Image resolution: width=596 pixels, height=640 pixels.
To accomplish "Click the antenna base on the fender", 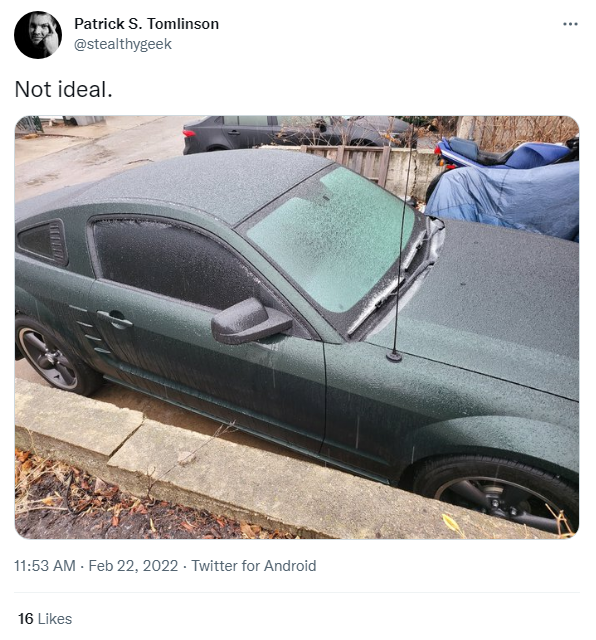I will click(394, 357).
